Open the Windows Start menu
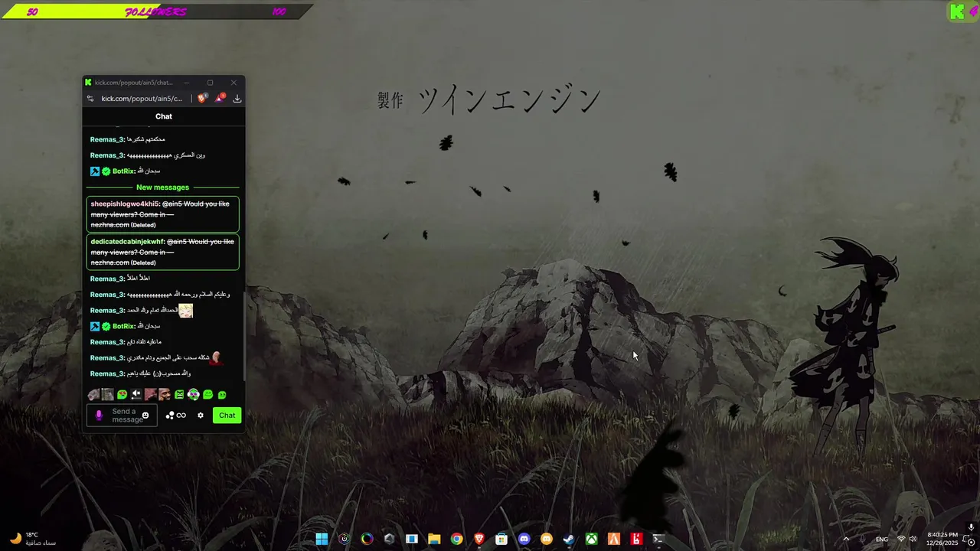Viewport: 980px width, 551px height. click(x=322, y=539)
